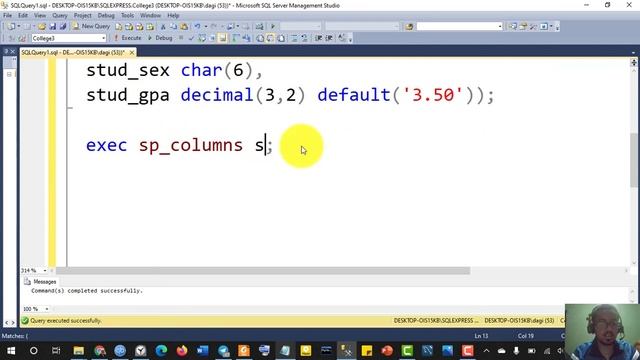
Task: Click the Decrease Indent icon
Action: click(x=318, y=38)
